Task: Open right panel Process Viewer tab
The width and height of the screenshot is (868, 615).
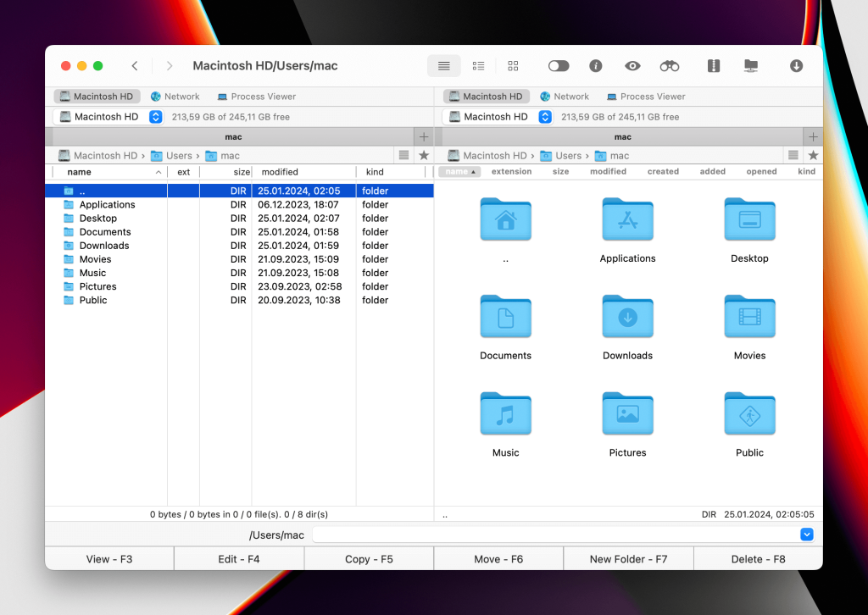Action: click(x=645, y=97)
